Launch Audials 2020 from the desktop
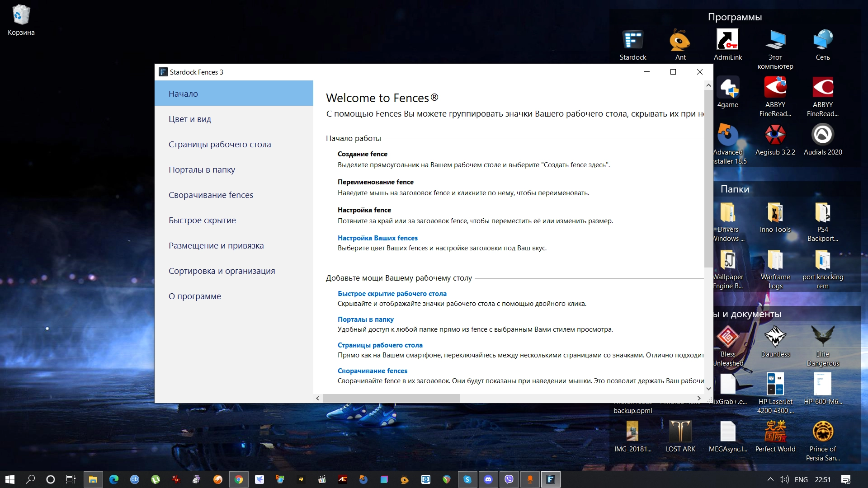This screenshot has height=488, width=868. 823,140
